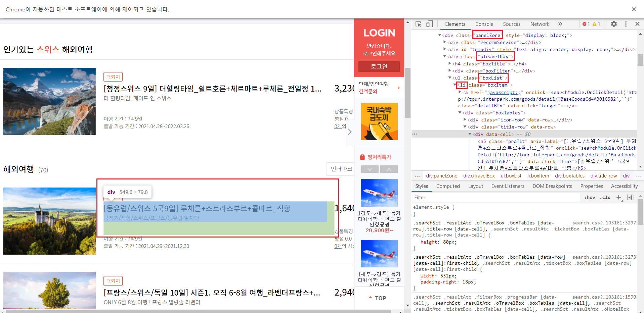Open the Event Listeners tab
644x313 pixels.
[508, 186]
